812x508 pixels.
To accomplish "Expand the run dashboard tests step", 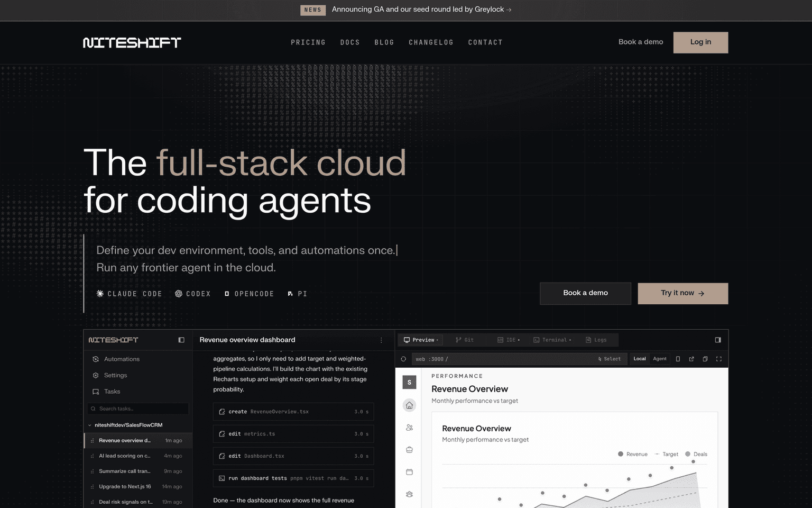I will pyautogui.click(x=293, y=478).
